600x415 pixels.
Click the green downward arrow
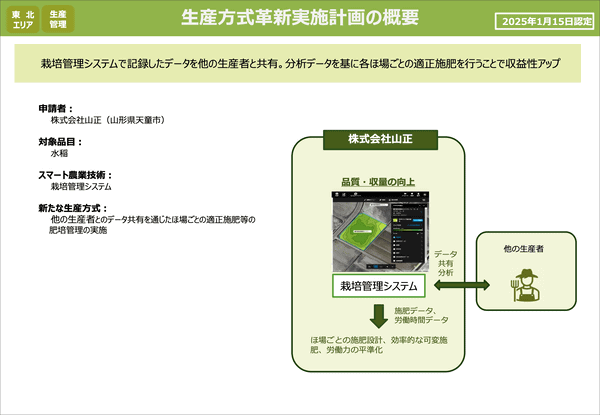(x=378, y=316)
